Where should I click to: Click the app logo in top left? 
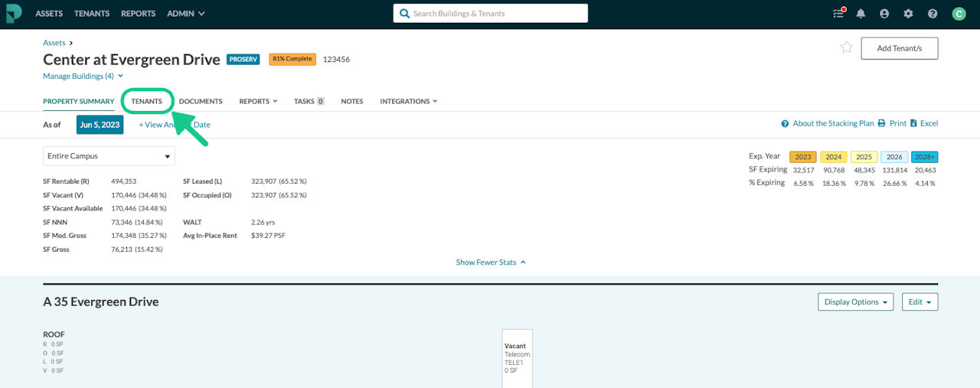(x=13, y=13)
